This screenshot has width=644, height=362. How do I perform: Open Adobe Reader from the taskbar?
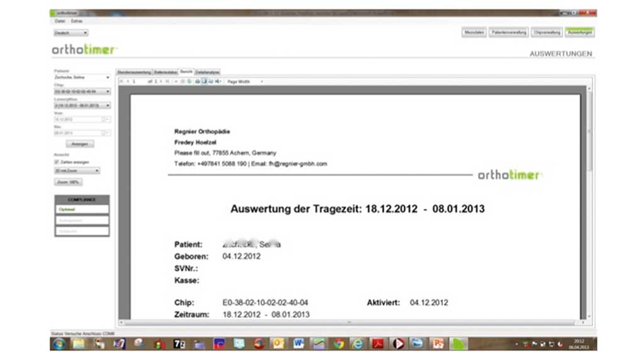point(379,344)
